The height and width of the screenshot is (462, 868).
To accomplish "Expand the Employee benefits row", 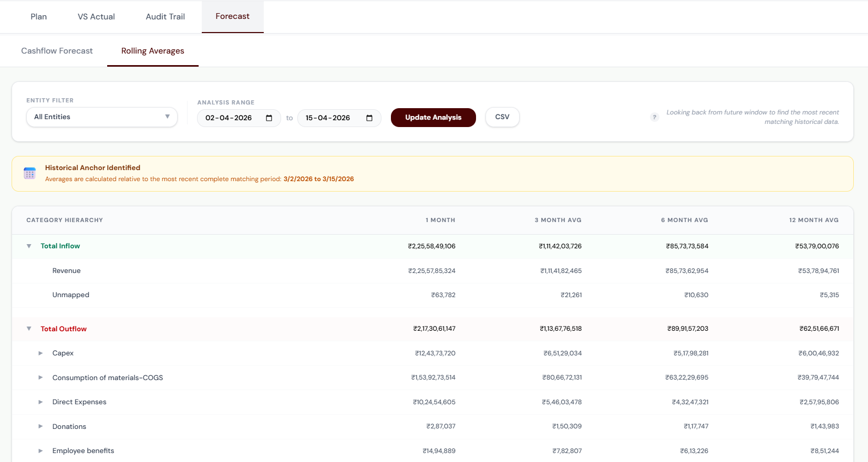I will pos(40,451).
